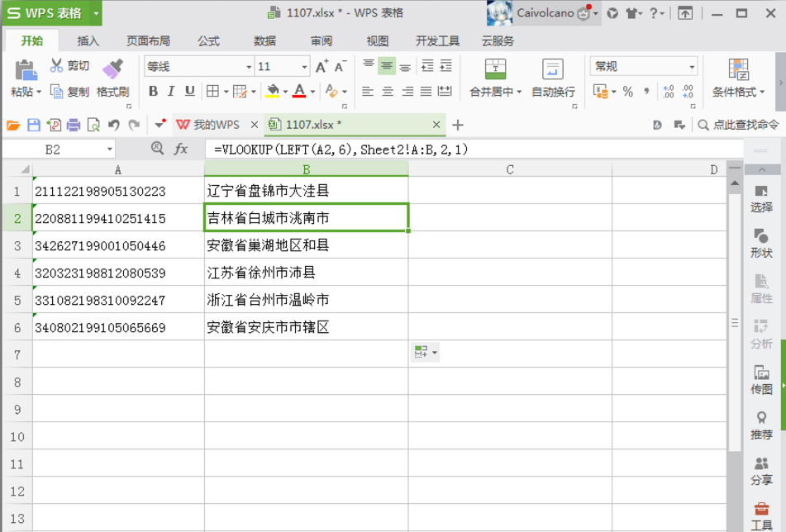
Task: Open the borders dropdown arrow
Action: (x=226, y=92)
